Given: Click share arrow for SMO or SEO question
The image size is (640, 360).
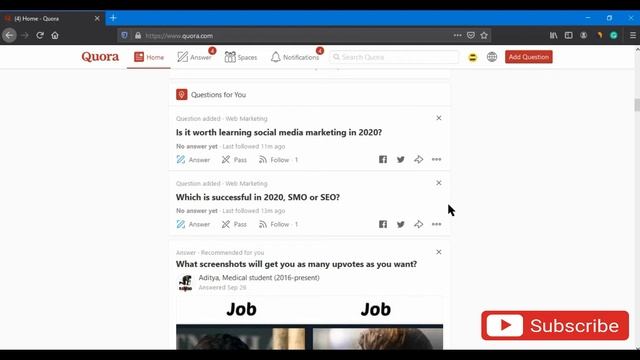Looking at the screenshot, I should coord(418,224).
